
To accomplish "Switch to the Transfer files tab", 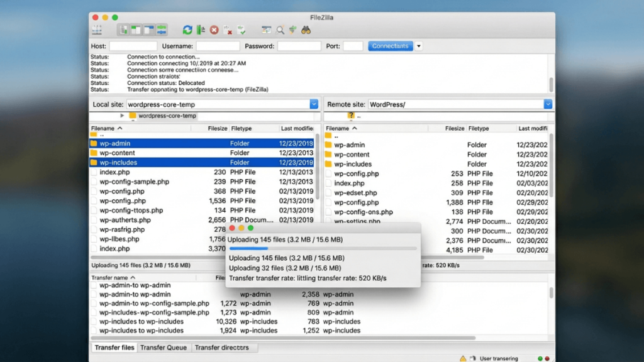I will [x=114, y=348].
